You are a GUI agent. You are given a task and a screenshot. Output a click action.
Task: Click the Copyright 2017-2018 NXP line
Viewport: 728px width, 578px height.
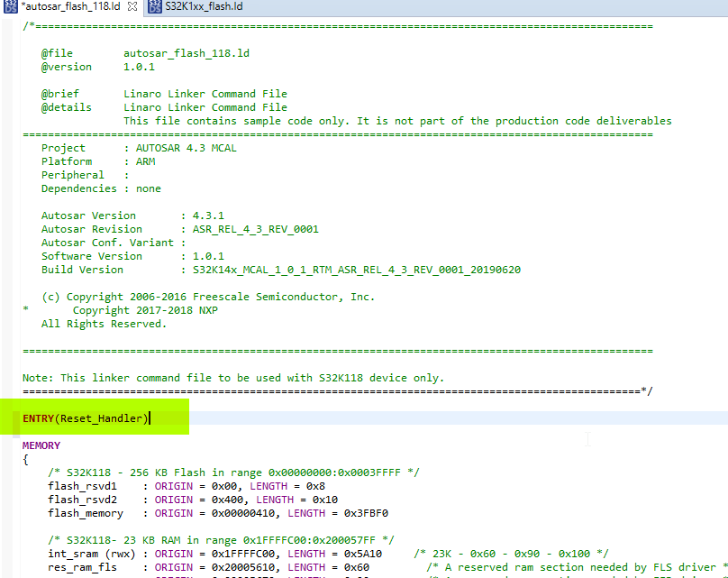pyautogui.click(x=145, y=310)
